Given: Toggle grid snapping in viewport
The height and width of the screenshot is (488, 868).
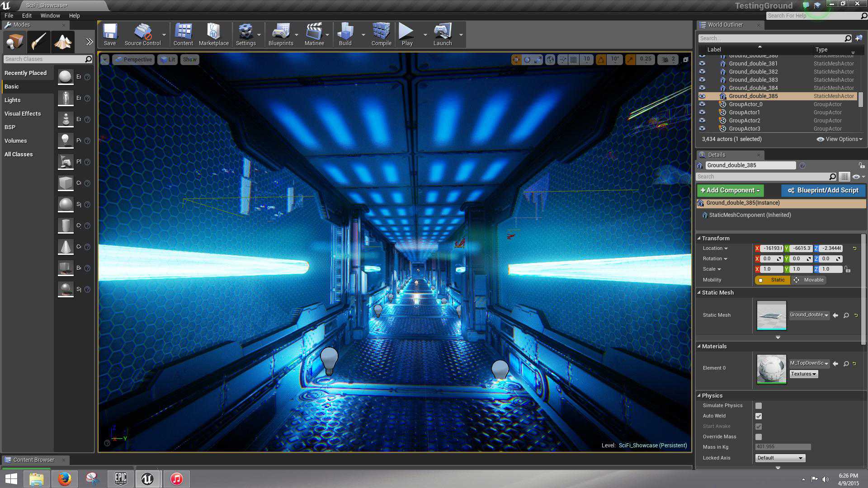Looking at the screenshot, I should (x=573, y=59).
